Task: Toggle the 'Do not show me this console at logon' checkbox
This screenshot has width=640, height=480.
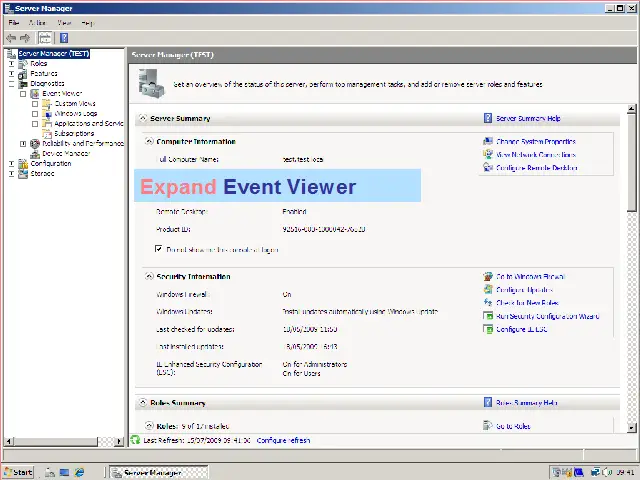Action: [158, 249]
